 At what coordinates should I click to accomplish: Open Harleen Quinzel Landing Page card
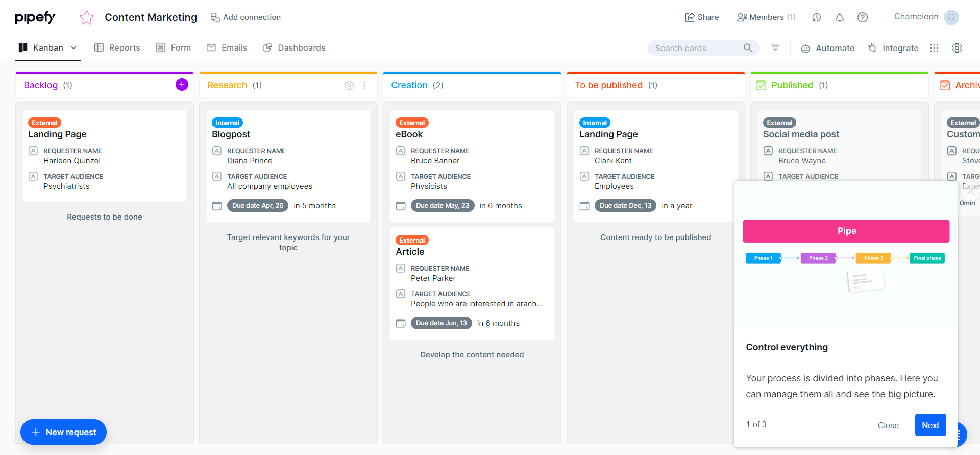105,156
